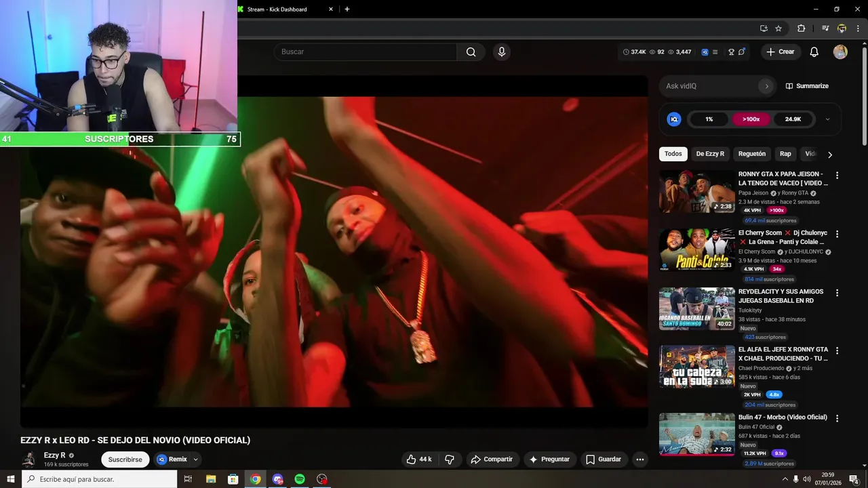Click the search magnifier button
868x488 pixels.
coord(471,52)
